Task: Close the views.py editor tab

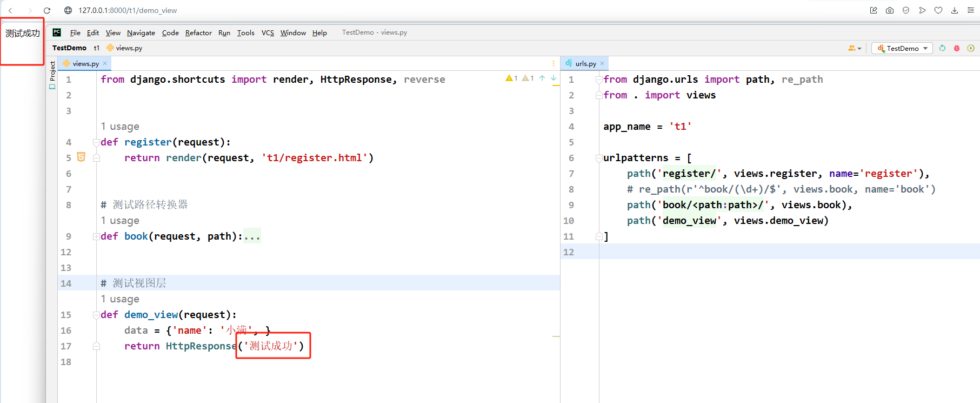Action: point(105,63)
